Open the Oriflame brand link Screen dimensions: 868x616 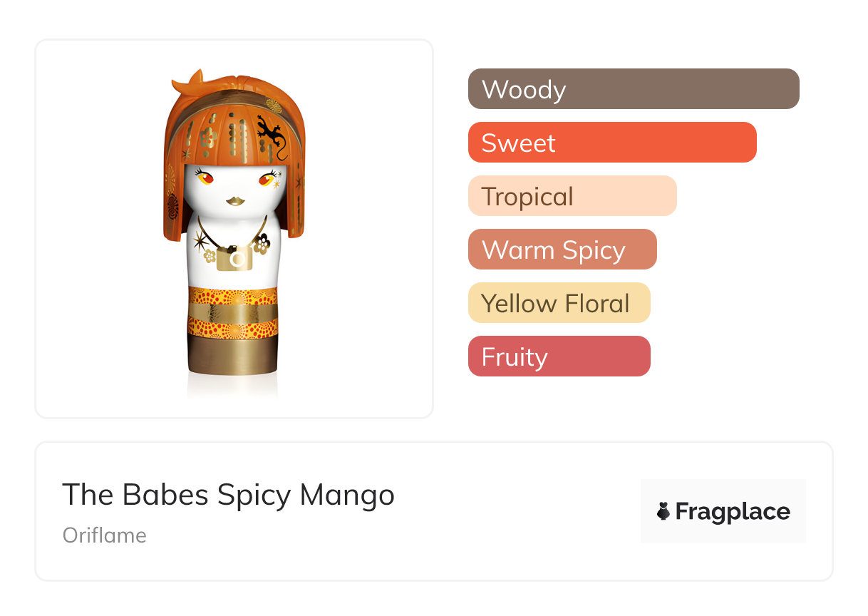click(105, 535)
